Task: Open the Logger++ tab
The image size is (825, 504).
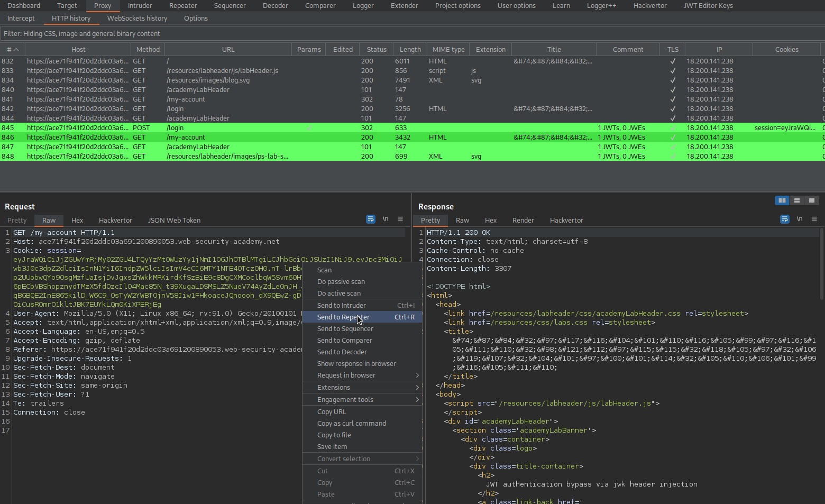Action: [x=601, y=5]
